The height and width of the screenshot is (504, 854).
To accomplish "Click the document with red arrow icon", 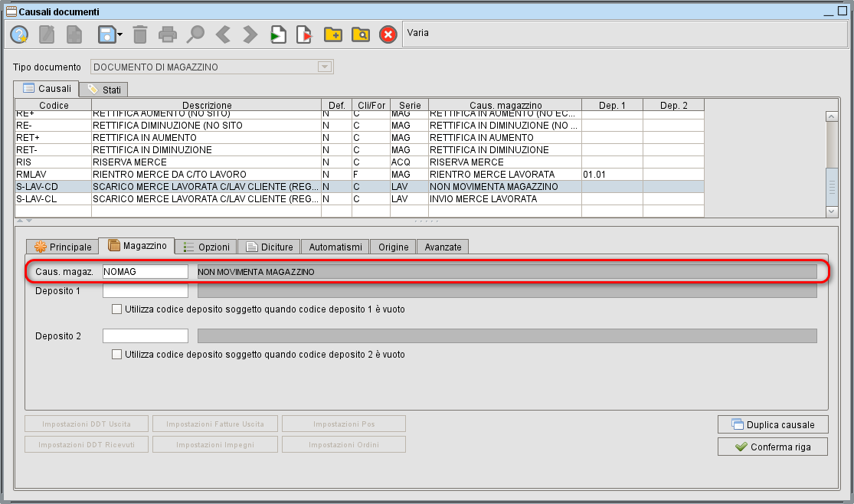I will coord(305,34).
